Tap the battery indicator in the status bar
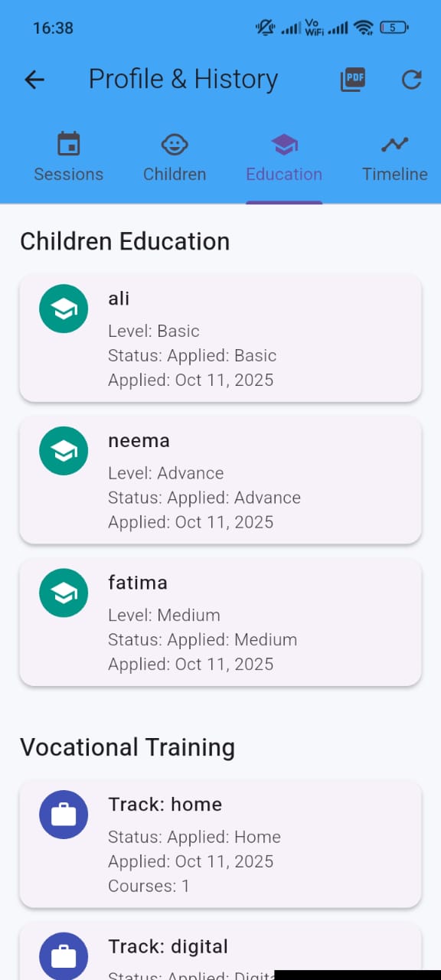Image resolution: width=441 pixels, height=980 pixels. 391,28
